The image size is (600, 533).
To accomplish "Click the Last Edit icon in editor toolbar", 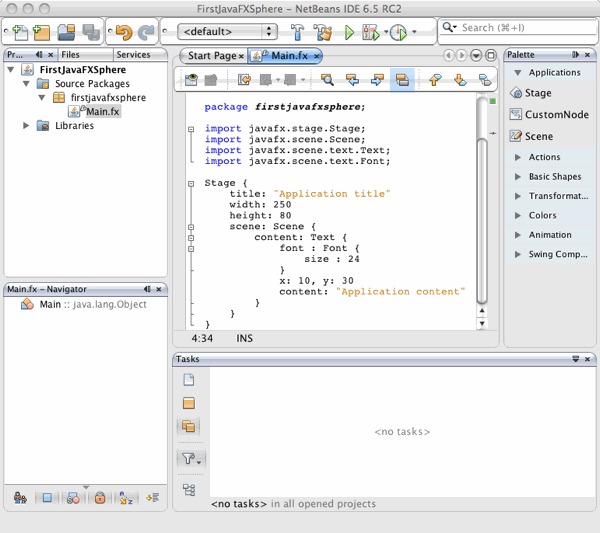I will point(244,80).
